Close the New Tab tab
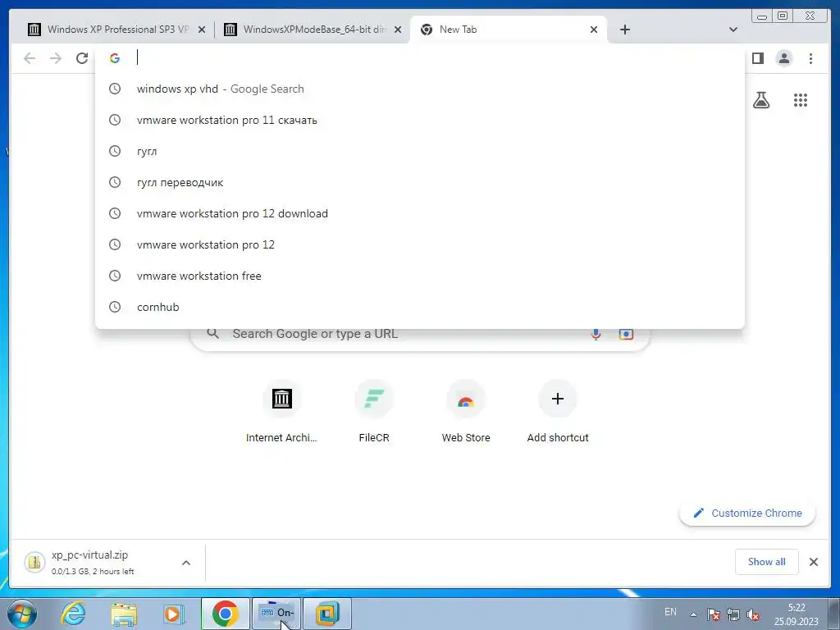 pyautogui.click(x=594, y=30)
